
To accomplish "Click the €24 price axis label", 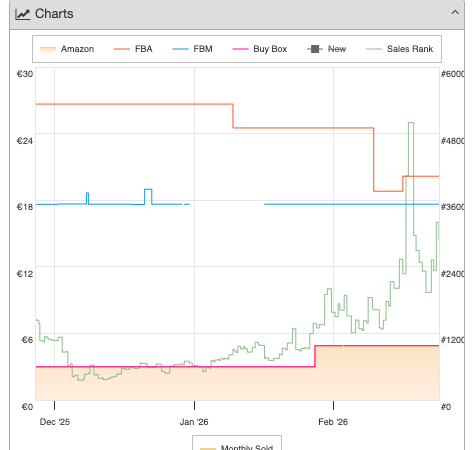I will [25, 141].
